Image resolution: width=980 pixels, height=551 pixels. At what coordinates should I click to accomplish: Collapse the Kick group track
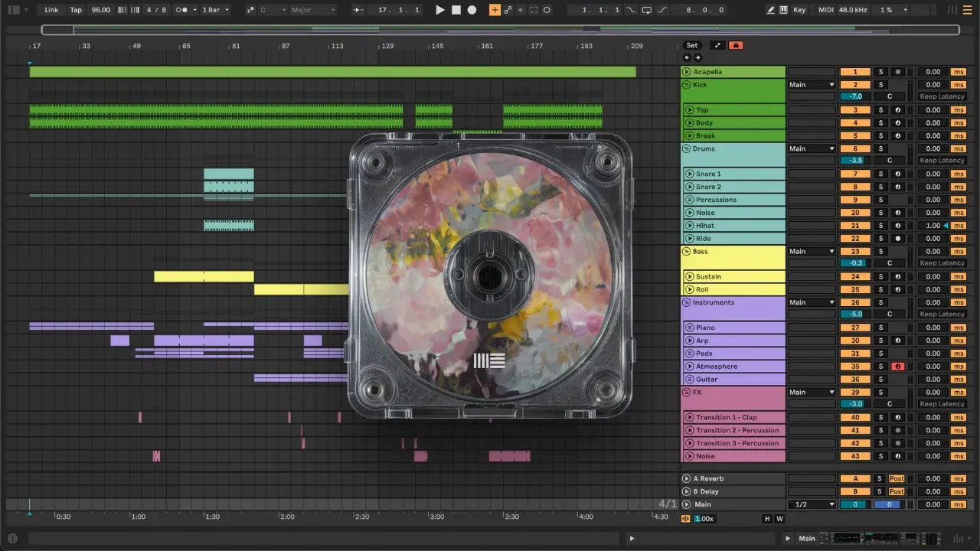pyautogui.click(x=687, y=85)
